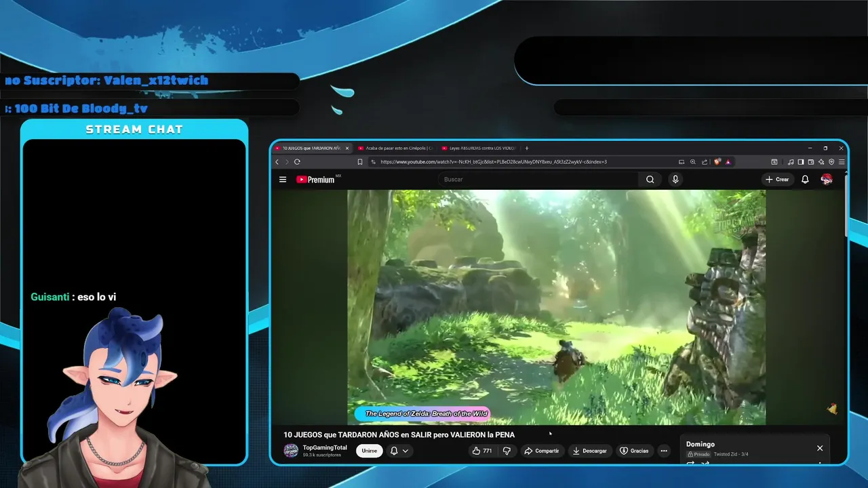
Task: Open Brave Shields lion icon
Action: tap(717, 162)
